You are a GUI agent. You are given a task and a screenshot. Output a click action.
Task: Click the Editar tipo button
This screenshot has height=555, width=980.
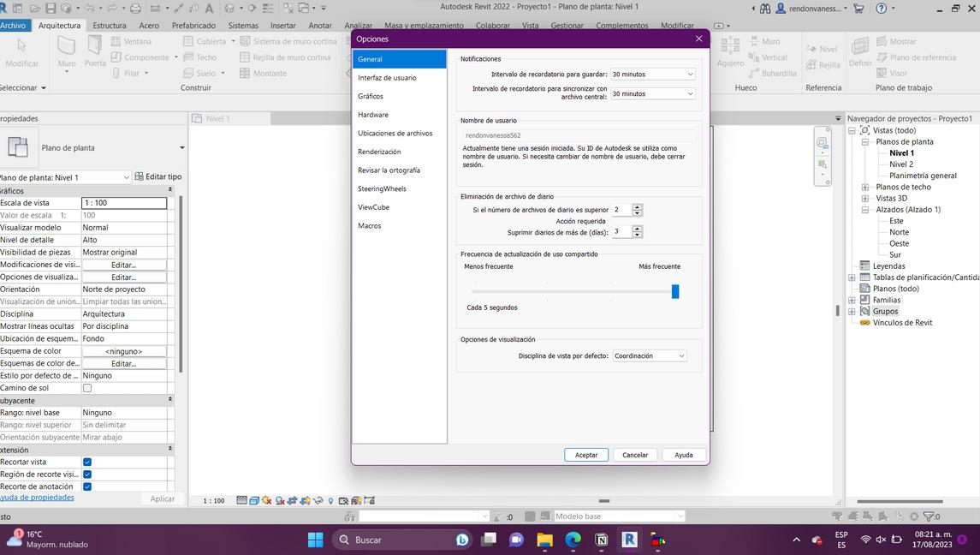coord(158,177)
